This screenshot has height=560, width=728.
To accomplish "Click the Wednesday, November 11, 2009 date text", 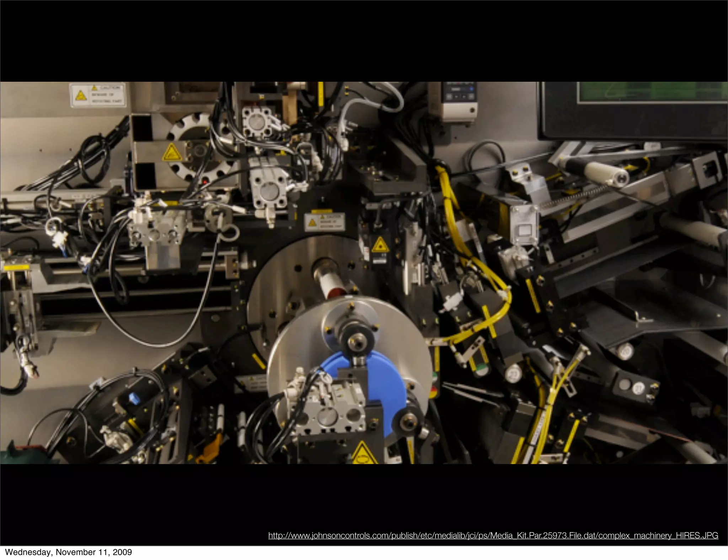I will pyautogui.click(x=68, y=552).
